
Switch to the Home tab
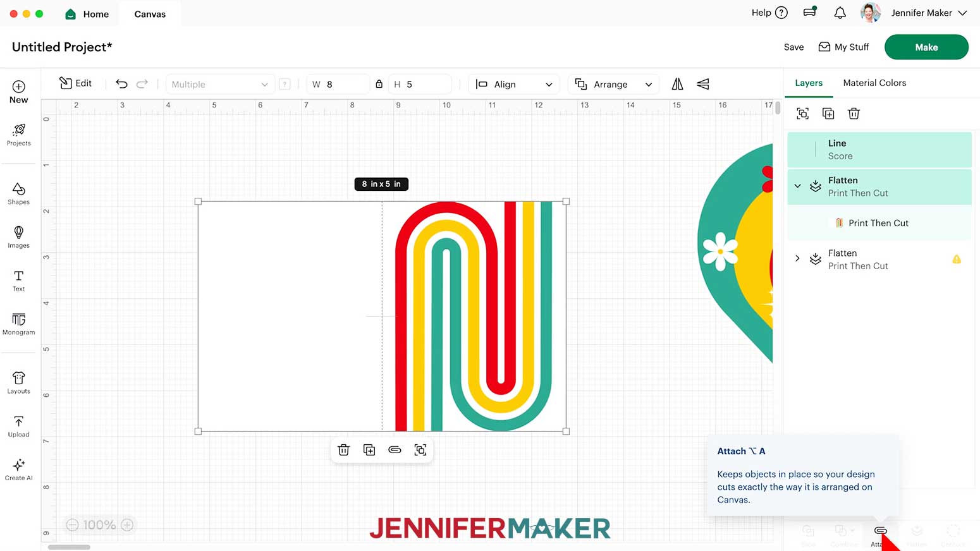(x=87, y=14)
